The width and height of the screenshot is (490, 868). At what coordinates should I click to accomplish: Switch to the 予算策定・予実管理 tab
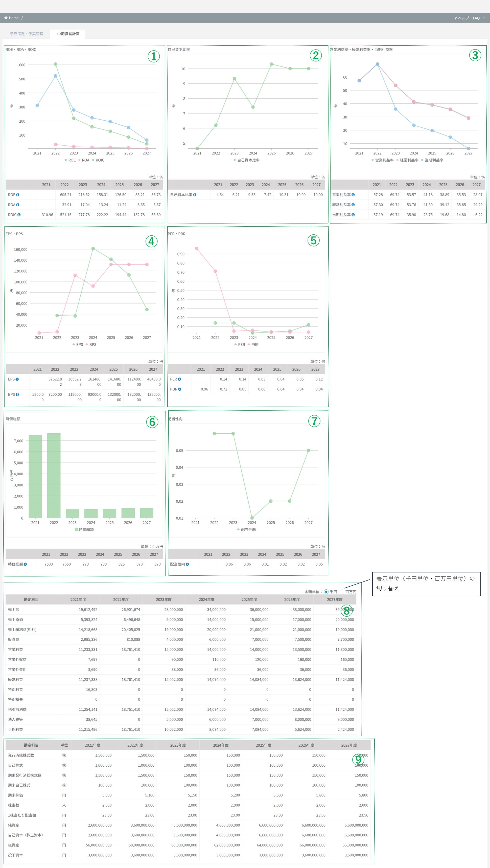[27, 34]
